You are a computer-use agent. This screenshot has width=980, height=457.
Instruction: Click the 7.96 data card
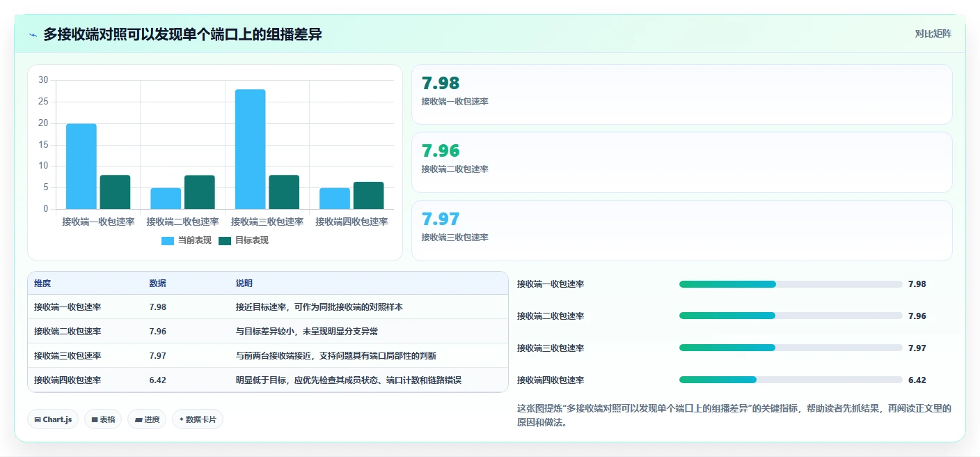(x=682, y=162)
